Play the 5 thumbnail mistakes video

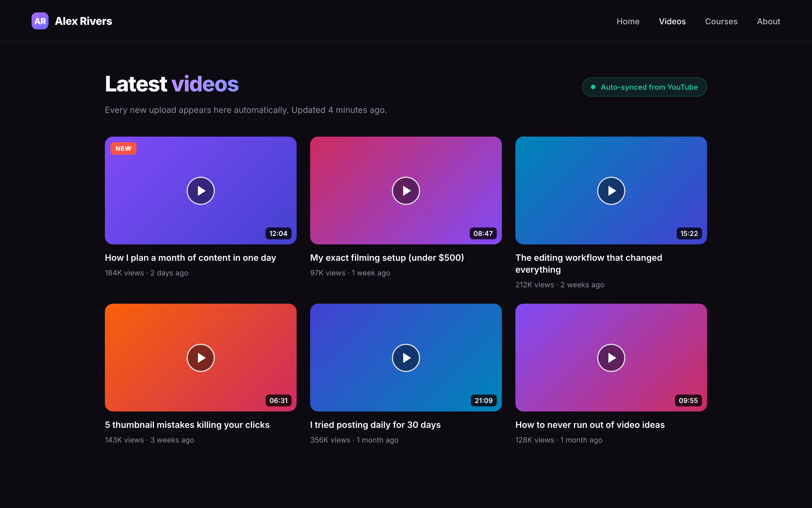pos(201,358)
